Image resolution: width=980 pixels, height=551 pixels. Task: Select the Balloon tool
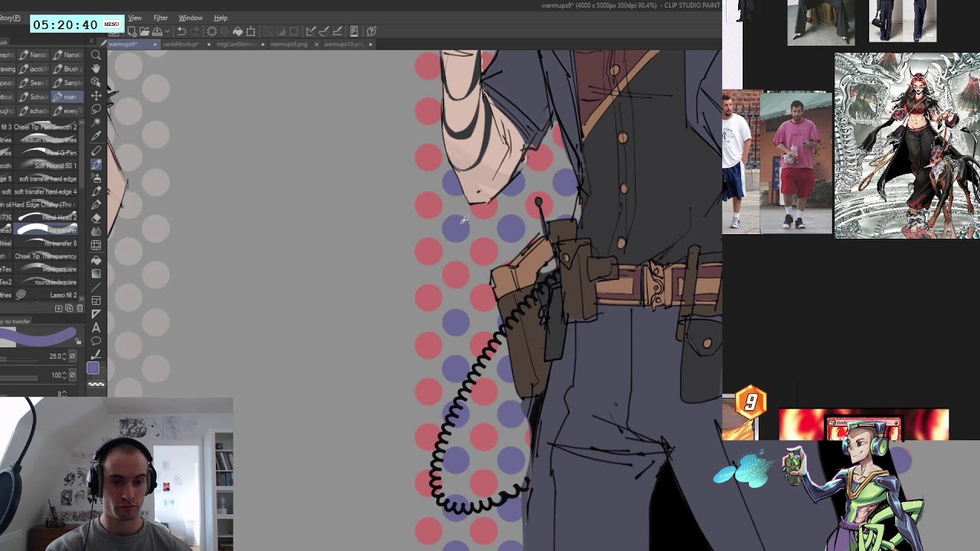point(96,341)
